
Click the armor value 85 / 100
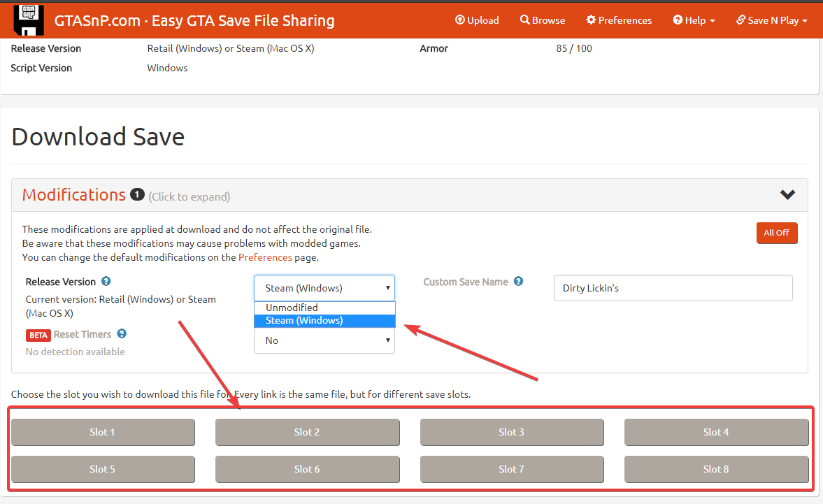point(573,48)
